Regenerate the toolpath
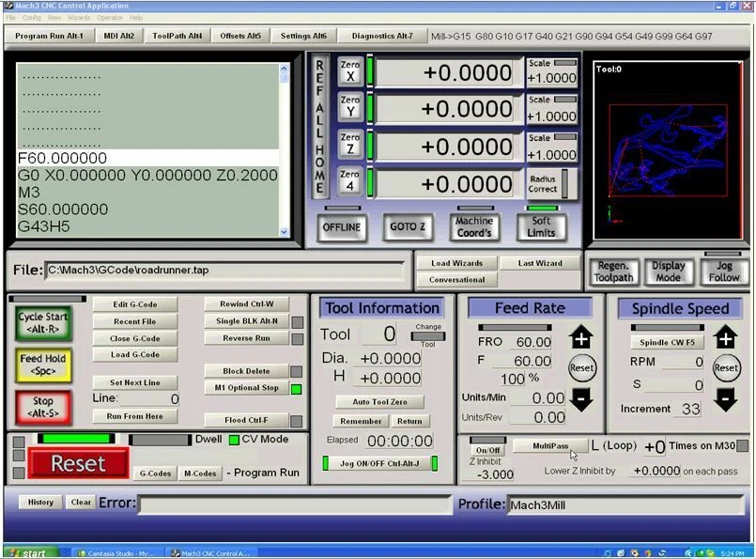 click(x=612, y=272)
